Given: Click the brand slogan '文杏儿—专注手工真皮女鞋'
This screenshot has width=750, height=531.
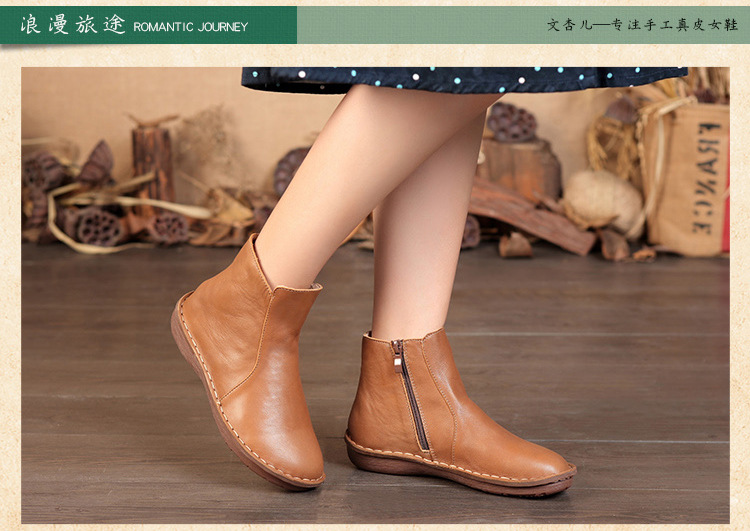Looking at the screenshot, I should (642, 25).
